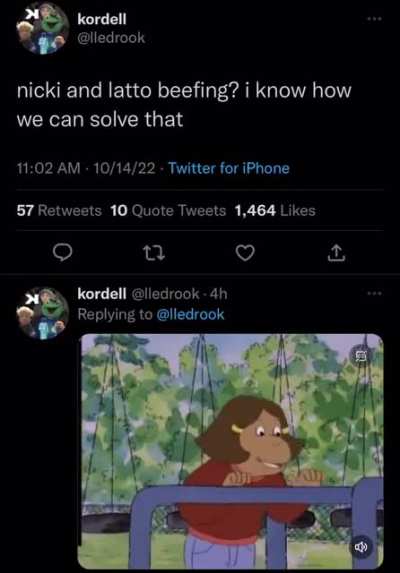Viewport: 400px width, 573px height.
Task: Click the Twitter for iPhone source link
Action: click(229, 168)
